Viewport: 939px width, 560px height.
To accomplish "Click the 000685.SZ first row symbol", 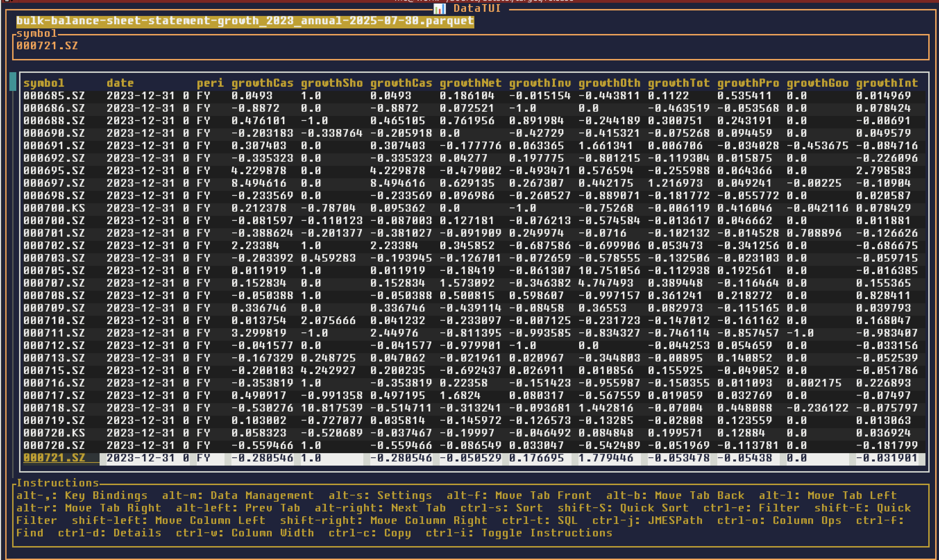I will tap(54, 95).
